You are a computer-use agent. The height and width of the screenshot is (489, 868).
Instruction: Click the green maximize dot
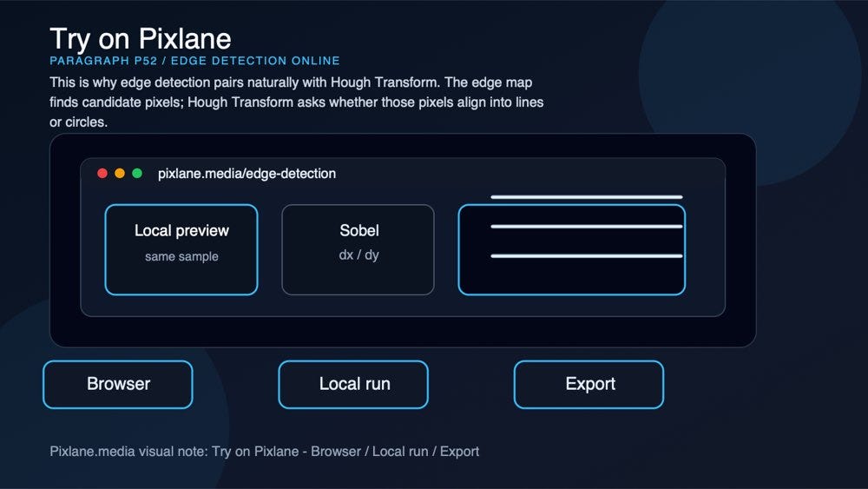pyautogui.click(x=137, y=174)
